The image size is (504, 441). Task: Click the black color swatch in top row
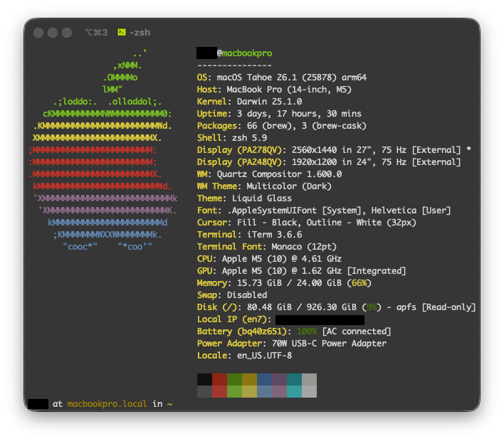click(x=204, y=379)
